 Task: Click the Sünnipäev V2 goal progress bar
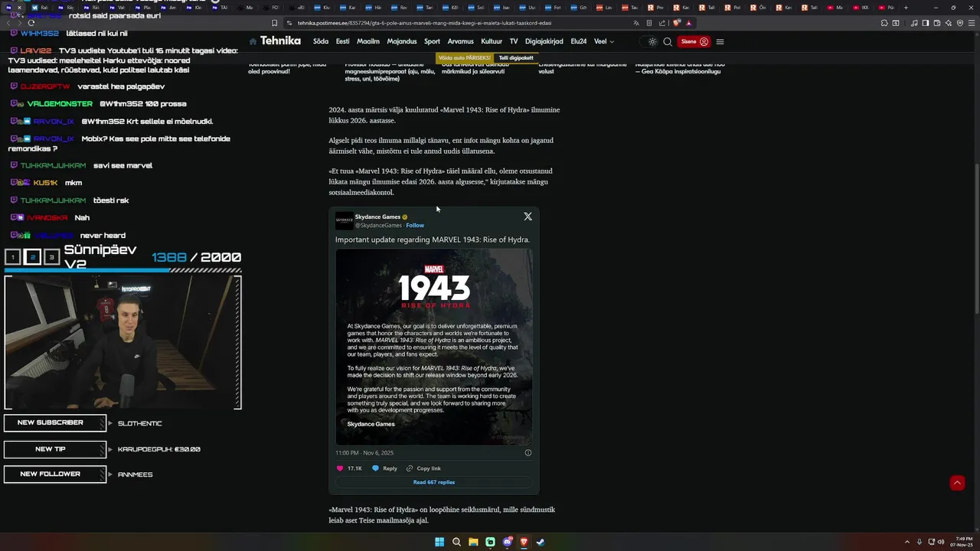coord(123,270)
